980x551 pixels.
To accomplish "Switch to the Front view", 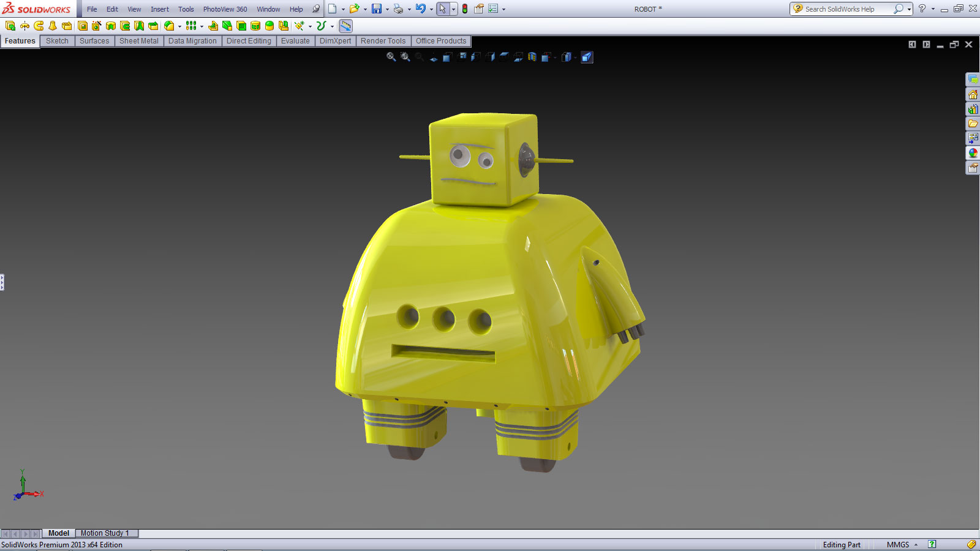I will 447,57.
